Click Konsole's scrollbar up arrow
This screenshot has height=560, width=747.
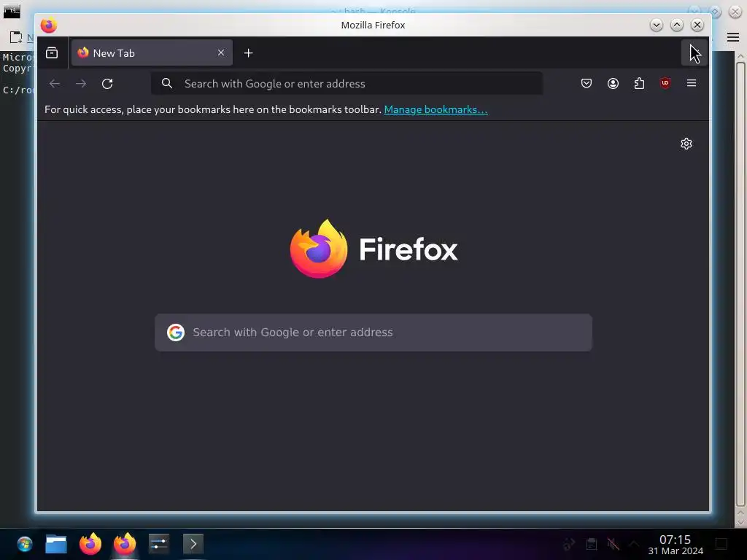click(x=740, y=56)
